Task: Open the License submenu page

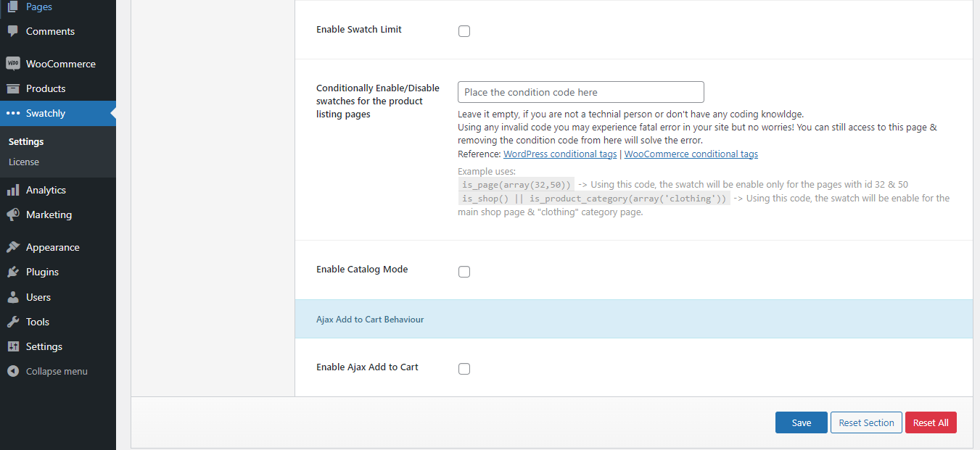Action: coord(24,162)
